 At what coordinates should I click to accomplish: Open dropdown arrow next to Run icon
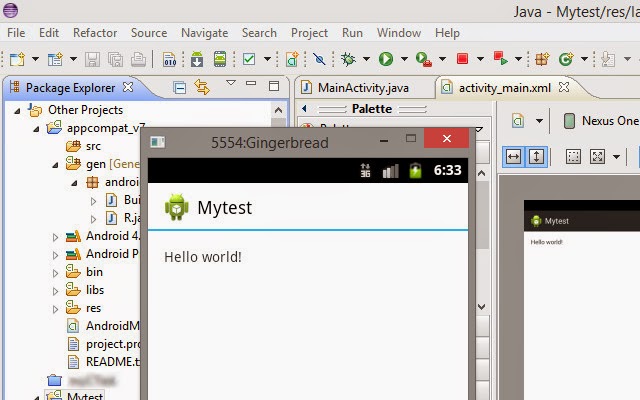click(x=404, y=59)
